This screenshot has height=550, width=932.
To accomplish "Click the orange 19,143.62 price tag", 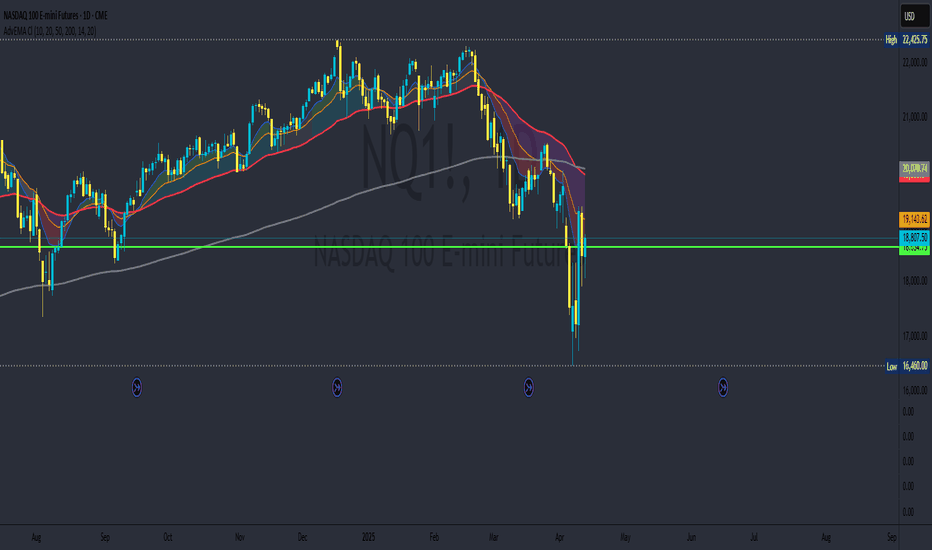I will (x=914, y=219).
